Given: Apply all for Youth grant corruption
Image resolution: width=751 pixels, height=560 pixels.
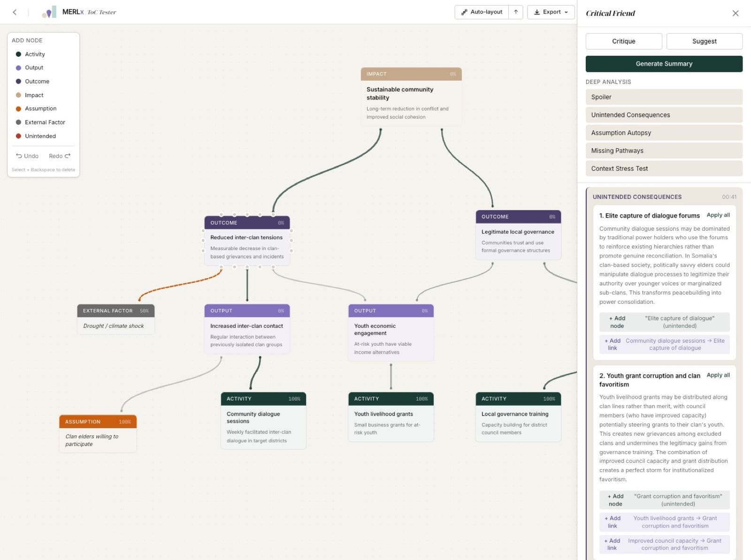Looking at the screenshot, I should tap(718, 375).
